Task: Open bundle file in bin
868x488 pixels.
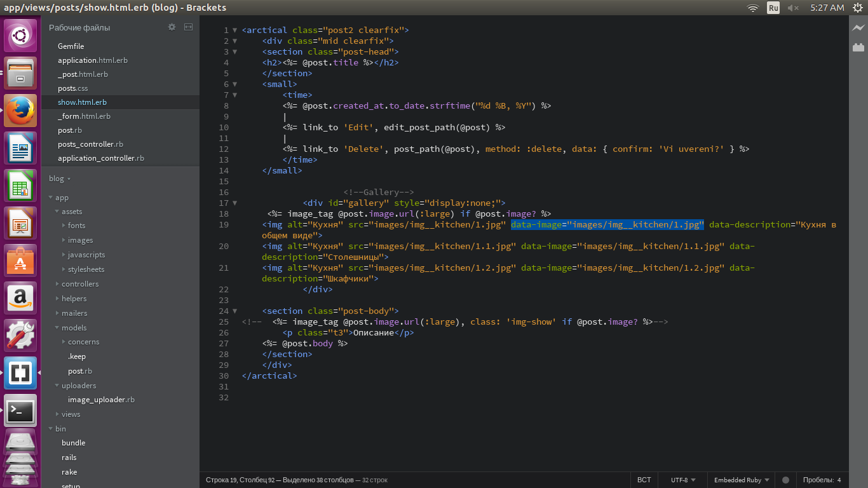Action: [73, 443]
